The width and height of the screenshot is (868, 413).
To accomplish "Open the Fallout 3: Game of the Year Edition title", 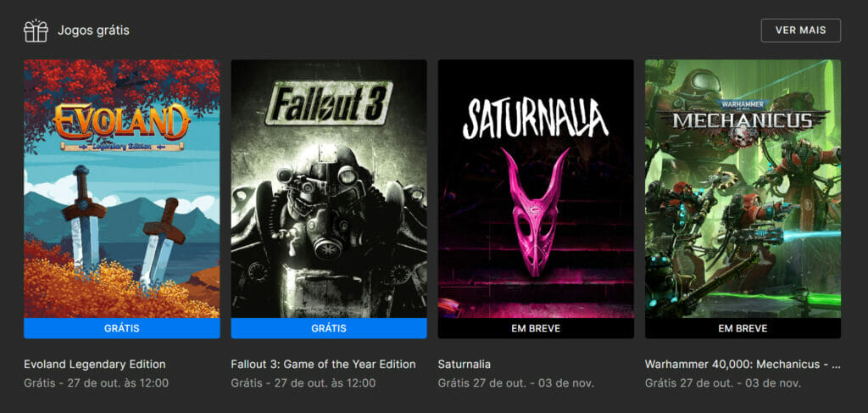I will [323, 364].
